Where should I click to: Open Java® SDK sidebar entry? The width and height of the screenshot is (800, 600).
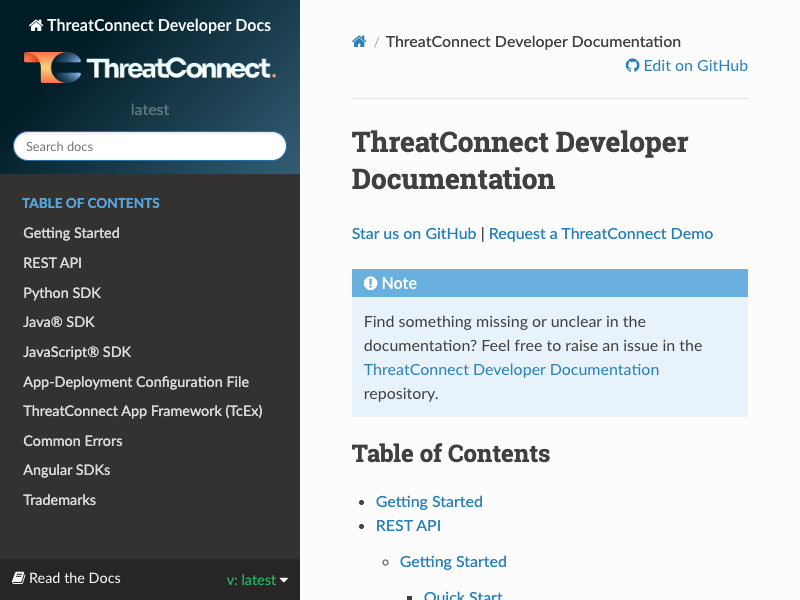pos(59,322)
